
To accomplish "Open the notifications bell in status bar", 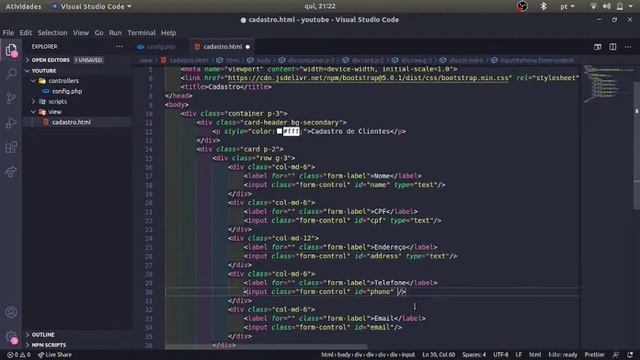I will pyautogui.click(x=630, y=355).
